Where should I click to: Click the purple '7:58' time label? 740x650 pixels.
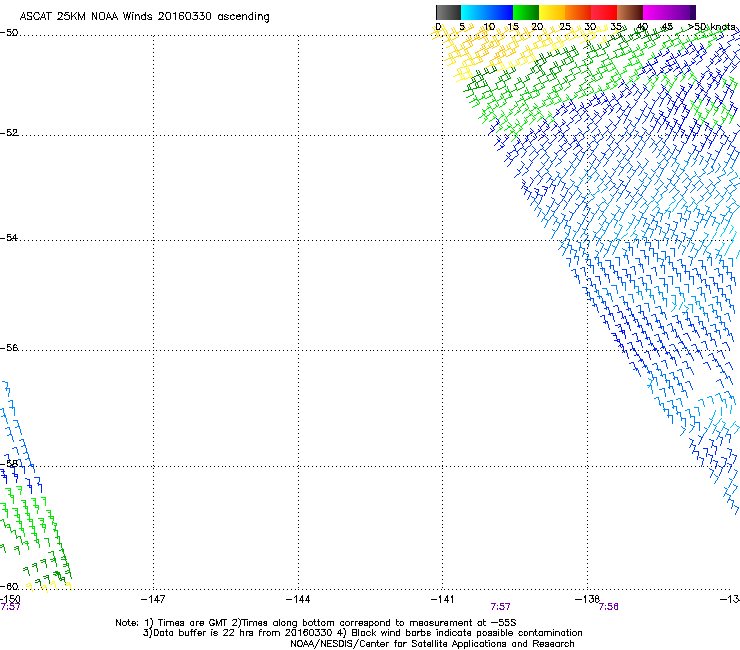pos(608,607)
